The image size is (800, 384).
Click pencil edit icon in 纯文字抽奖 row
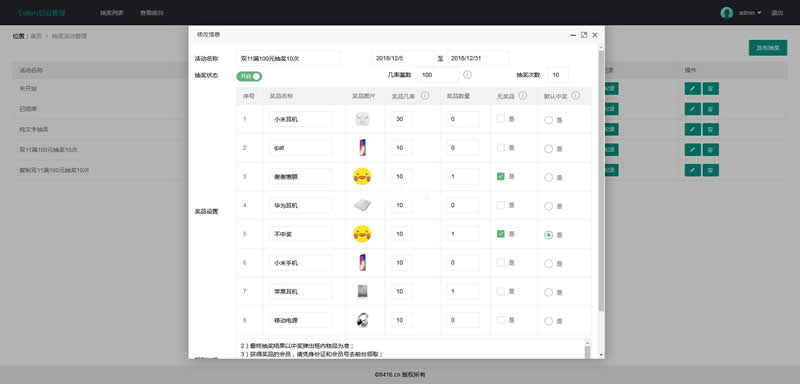[692, 130]
